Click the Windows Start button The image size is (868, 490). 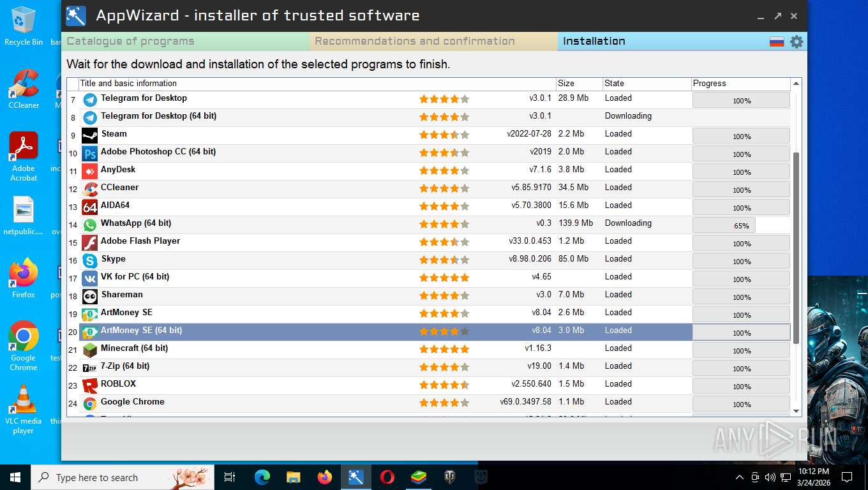[15, 477]
